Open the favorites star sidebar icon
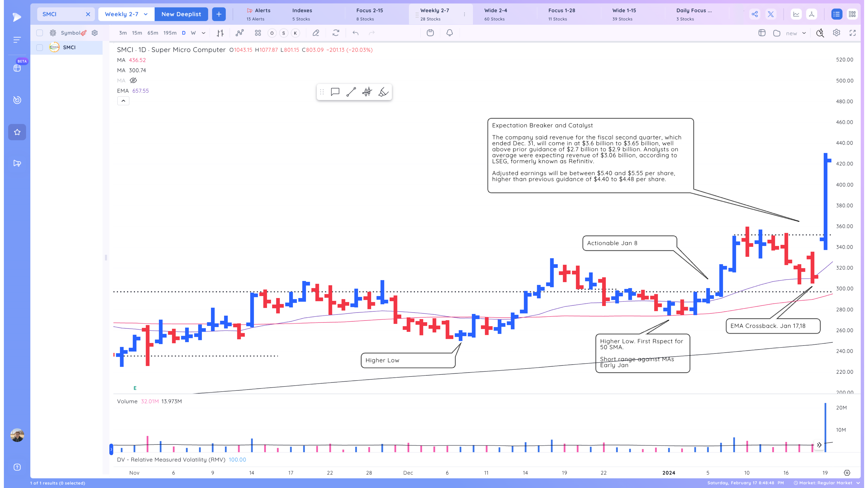This screenshot has width=868, height=488. [x=17, y=132]
